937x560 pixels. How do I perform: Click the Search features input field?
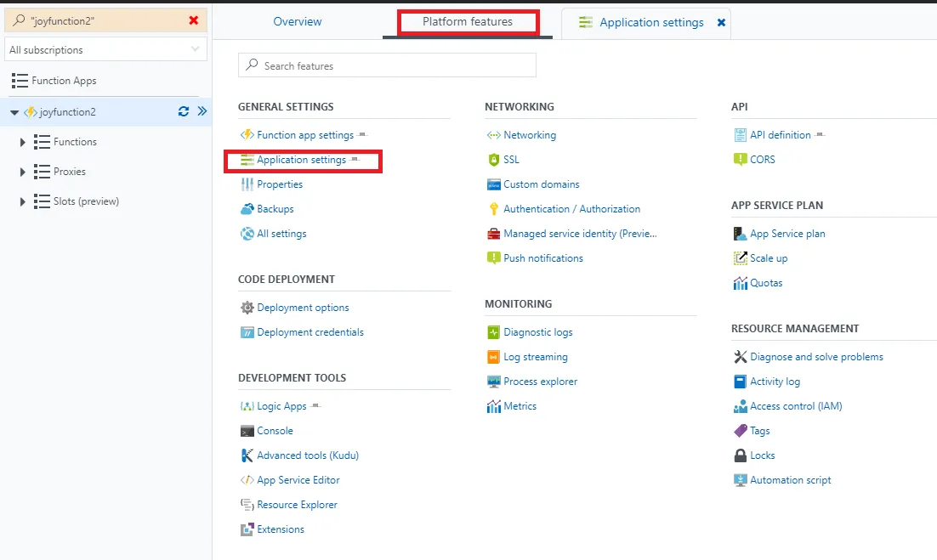click(387, 65)
